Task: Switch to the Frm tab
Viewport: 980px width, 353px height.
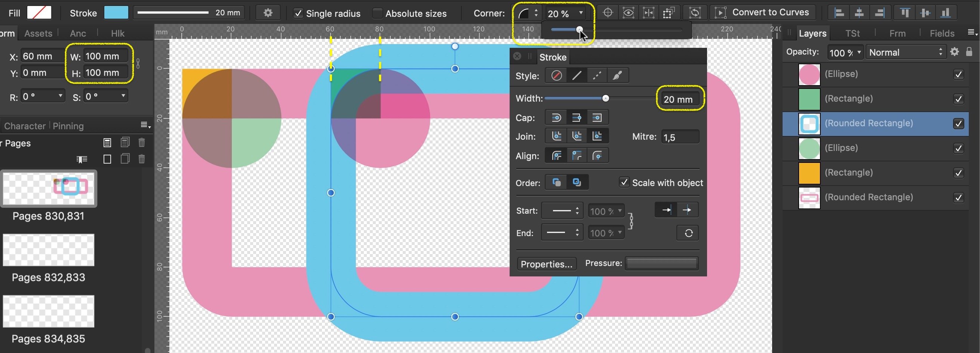Action: pos(897,34)
